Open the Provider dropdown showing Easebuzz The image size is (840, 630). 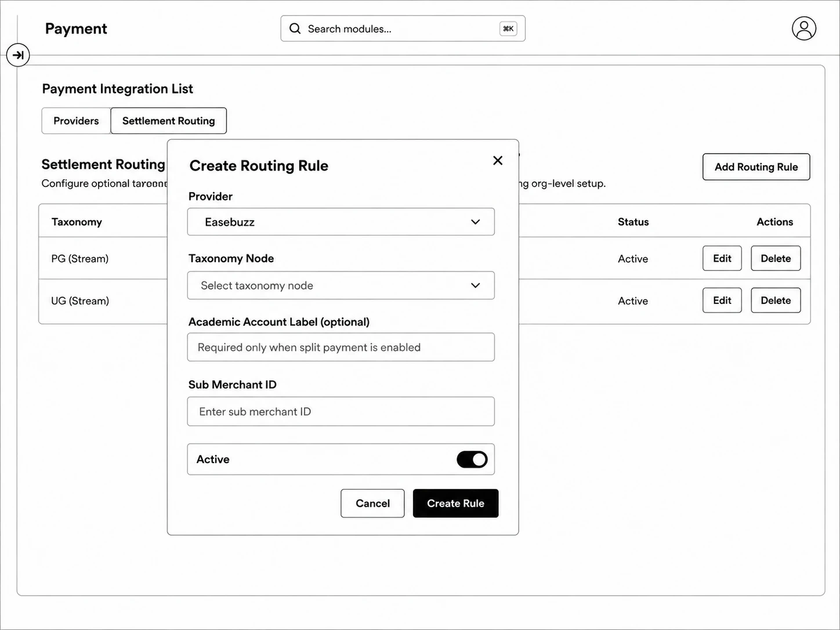pos(341,222)
